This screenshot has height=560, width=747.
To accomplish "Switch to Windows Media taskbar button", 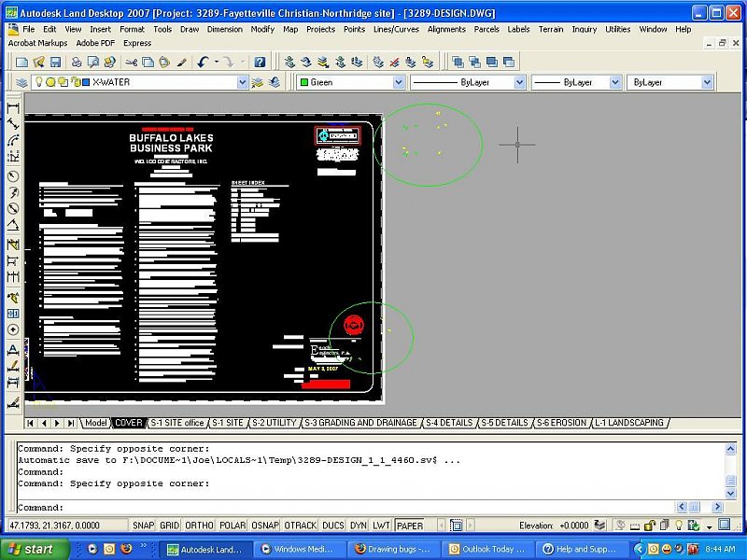I will 298,549.
